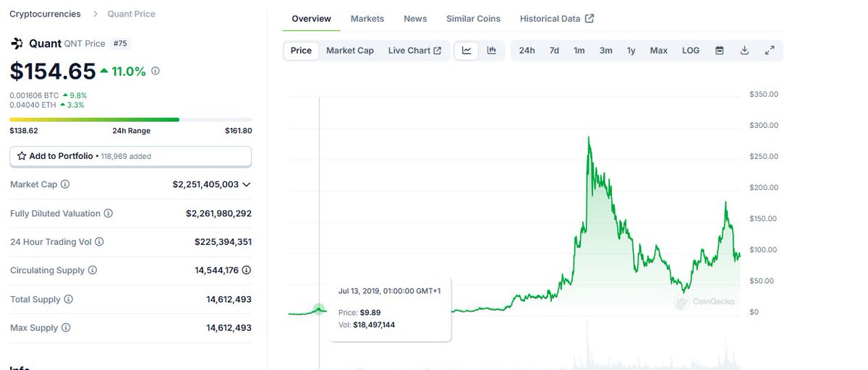The height and width of the screenshot is (370, 868).
Task: Set chart range to 24h
Action: [x=527, y=51]
